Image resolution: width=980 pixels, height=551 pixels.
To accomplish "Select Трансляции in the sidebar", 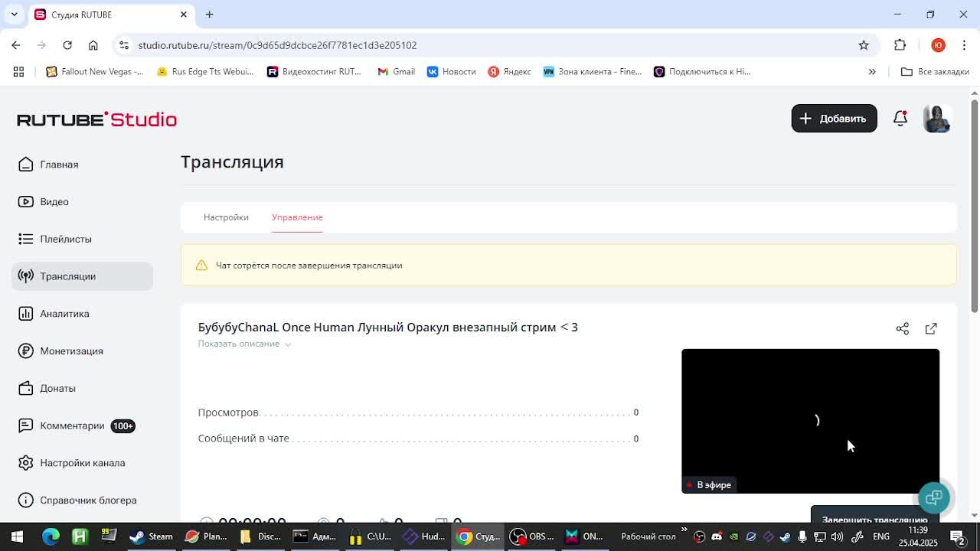I will click(x=83, y=276).
